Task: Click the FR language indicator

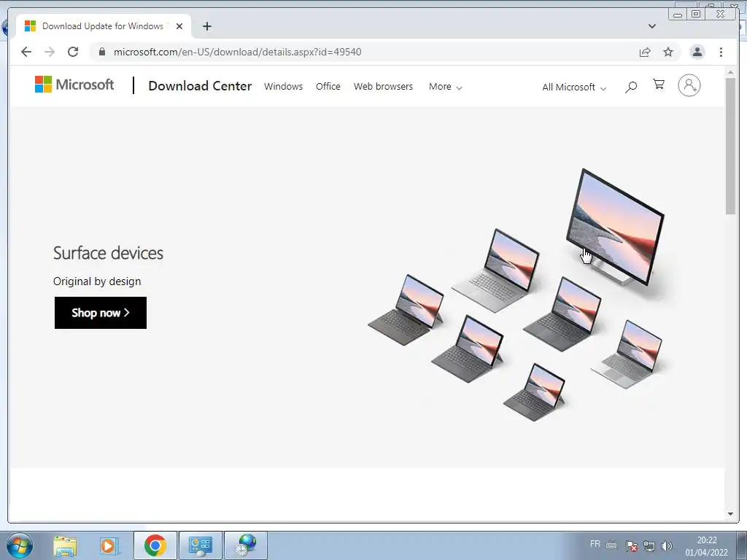Action: [x=595, y=544]
